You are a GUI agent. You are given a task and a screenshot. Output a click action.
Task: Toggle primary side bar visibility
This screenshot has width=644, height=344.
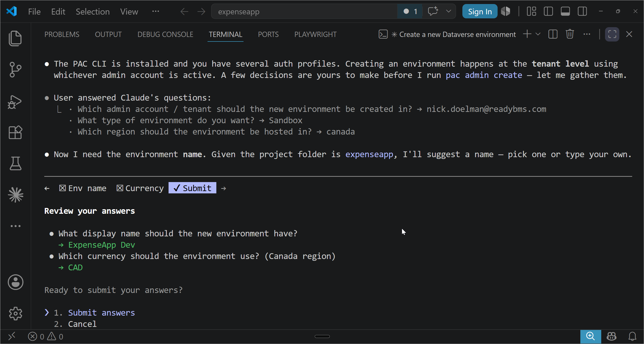[x=548, y=11]
